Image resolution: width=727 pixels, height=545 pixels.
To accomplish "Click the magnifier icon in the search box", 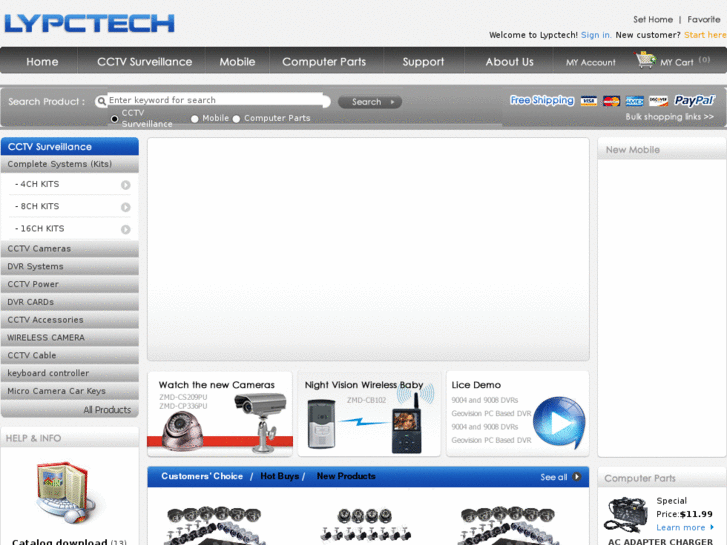I will 101,101.
